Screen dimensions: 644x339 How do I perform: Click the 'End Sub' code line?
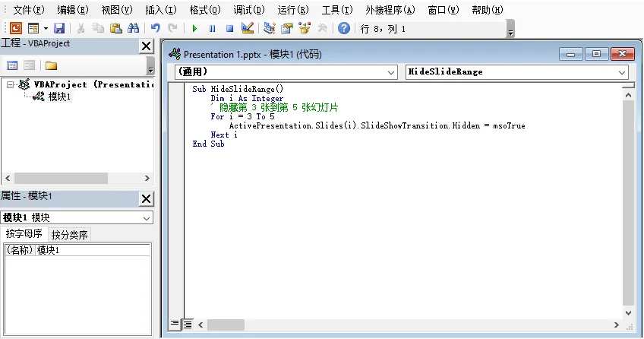(x=208, y=144)
